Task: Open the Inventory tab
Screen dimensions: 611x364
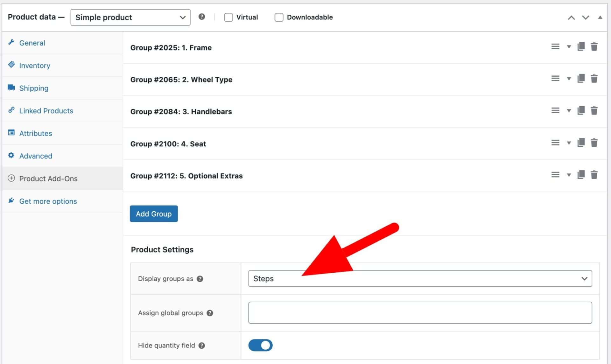Action: [34, 66]
